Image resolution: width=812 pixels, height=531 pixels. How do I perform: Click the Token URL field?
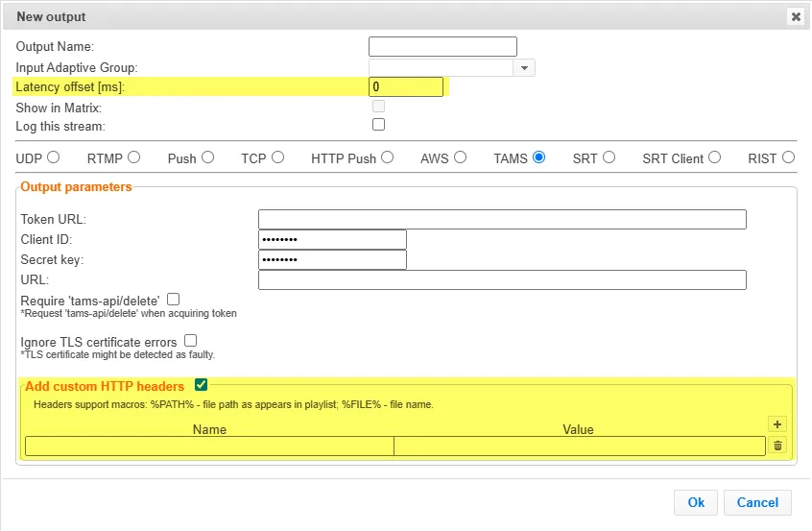point(502,219)
